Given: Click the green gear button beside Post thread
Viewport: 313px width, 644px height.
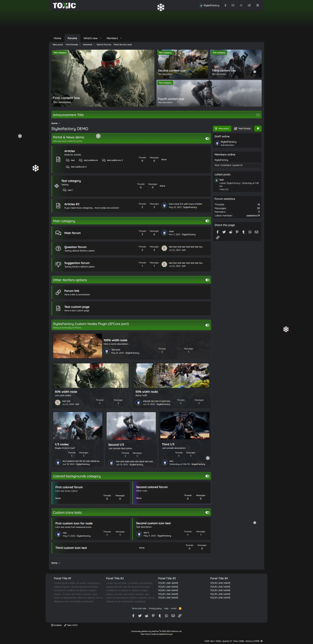Looking at the screenshot, I should (x=258, y=129).
